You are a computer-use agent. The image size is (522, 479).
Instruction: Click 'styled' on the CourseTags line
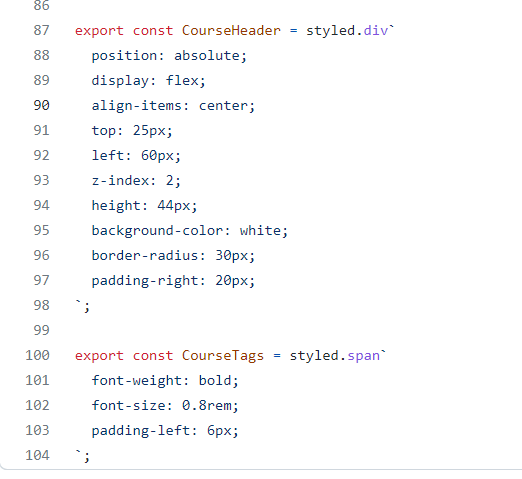click(314, 356)
